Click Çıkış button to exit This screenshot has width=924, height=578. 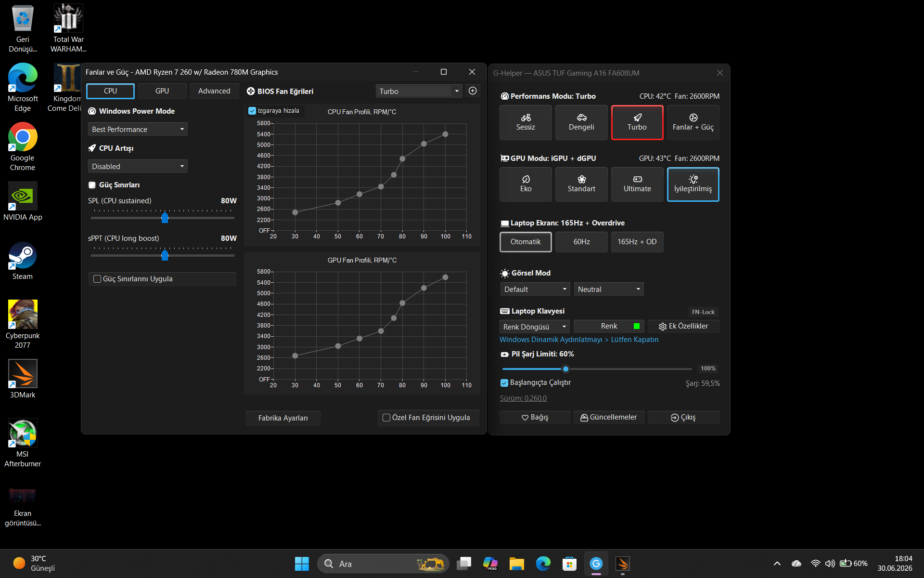[x=683, y=417]
